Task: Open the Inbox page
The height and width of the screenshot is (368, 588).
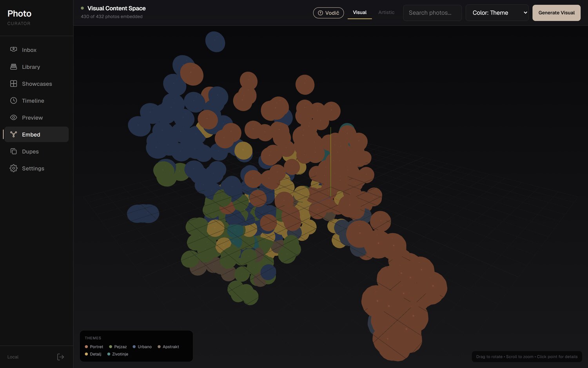Action: click(x=36, y=50)
